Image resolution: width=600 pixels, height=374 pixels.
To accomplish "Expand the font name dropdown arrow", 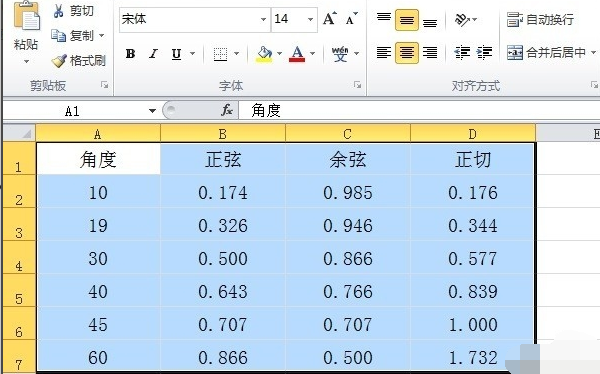I will pyautogui.click(x=263, y=19).
